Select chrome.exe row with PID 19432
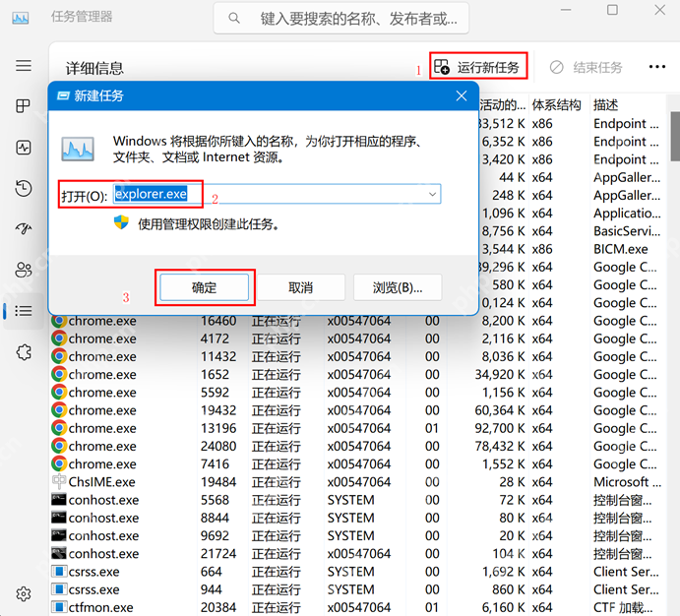 (x=356, y=410)
